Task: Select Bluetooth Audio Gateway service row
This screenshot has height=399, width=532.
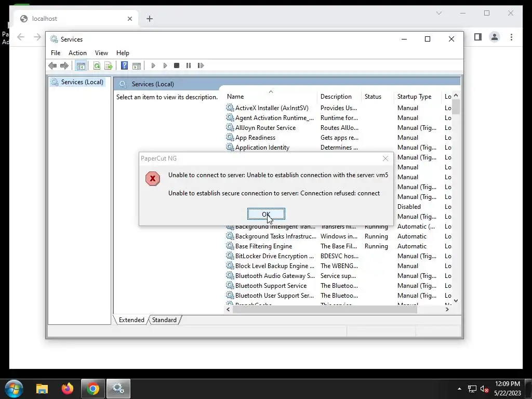Action: pyautogui.click(x=338, y=275)
